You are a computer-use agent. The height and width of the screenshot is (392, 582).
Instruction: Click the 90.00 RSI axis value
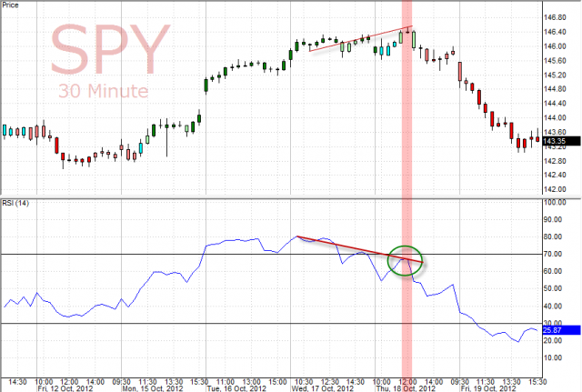click(555, 219)
